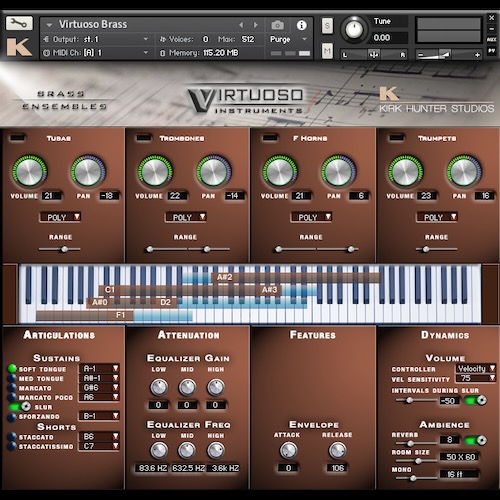This screenshot has height=500, width=500.
Task: Open the Trombones POLY mode dropdown
Action: pos(186,217)
